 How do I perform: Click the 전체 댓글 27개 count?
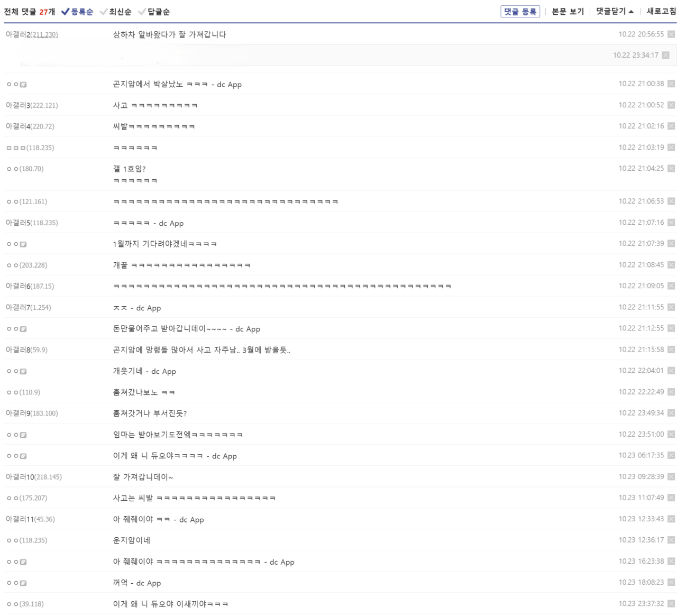pyautogui.click(x=30, y=12)
